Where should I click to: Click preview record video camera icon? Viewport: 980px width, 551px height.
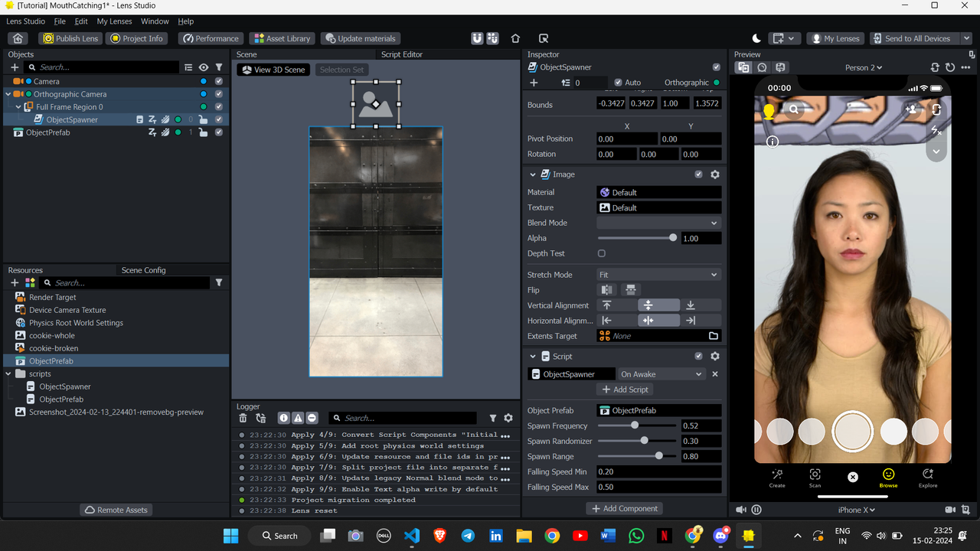[x=950, y=510]
